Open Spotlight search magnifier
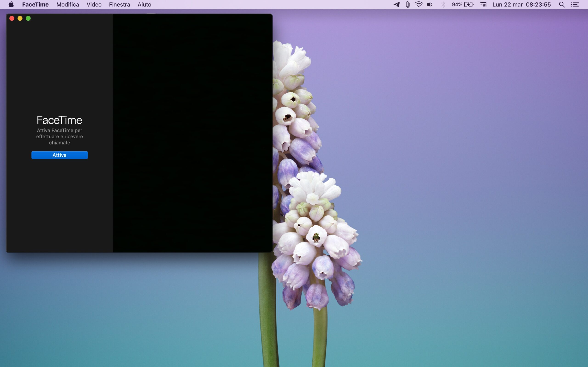The width and height of the screenshot is (588, 367). pos(562,5)
